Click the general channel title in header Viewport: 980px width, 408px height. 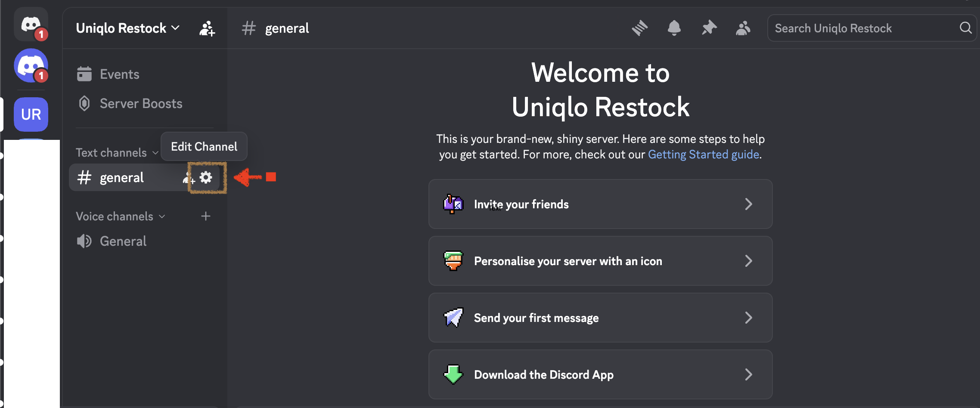pyautogui.click(x=287, y=28)
